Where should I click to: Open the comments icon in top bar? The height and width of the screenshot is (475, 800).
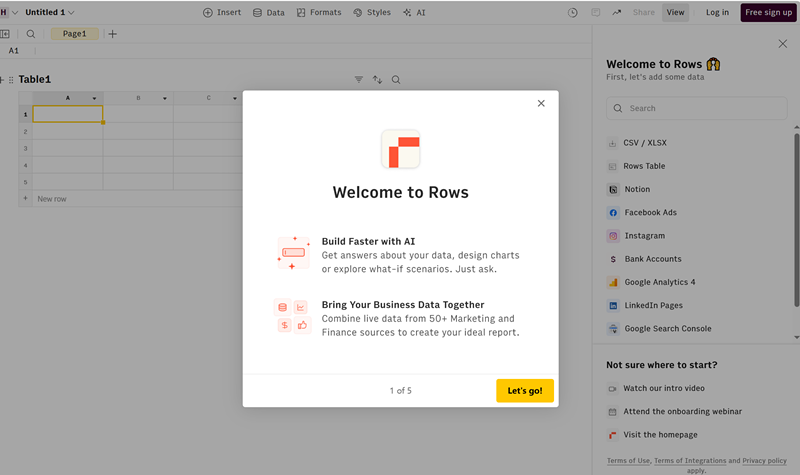[x=595, y=12]
